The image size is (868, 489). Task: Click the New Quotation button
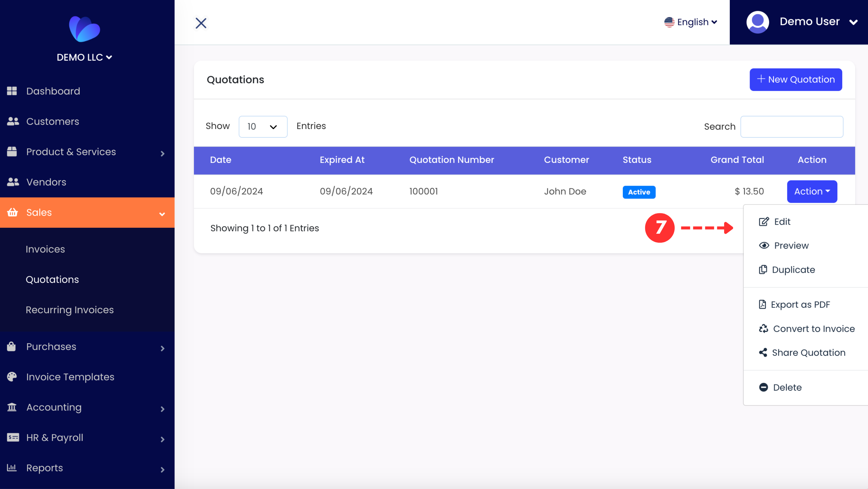tap(796, 79)
